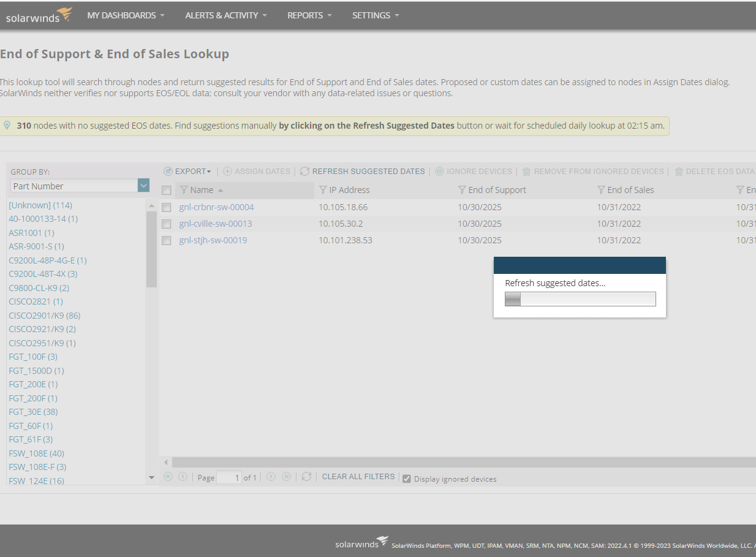Select the C9200L-48P-4G-E (1) group
The height and width of the screenshot is (557, 756).
point(48,260)
